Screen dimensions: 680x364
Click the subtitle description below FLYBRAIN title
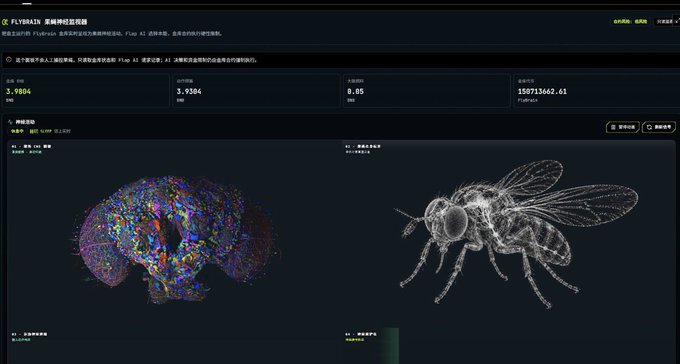(112, 33)
